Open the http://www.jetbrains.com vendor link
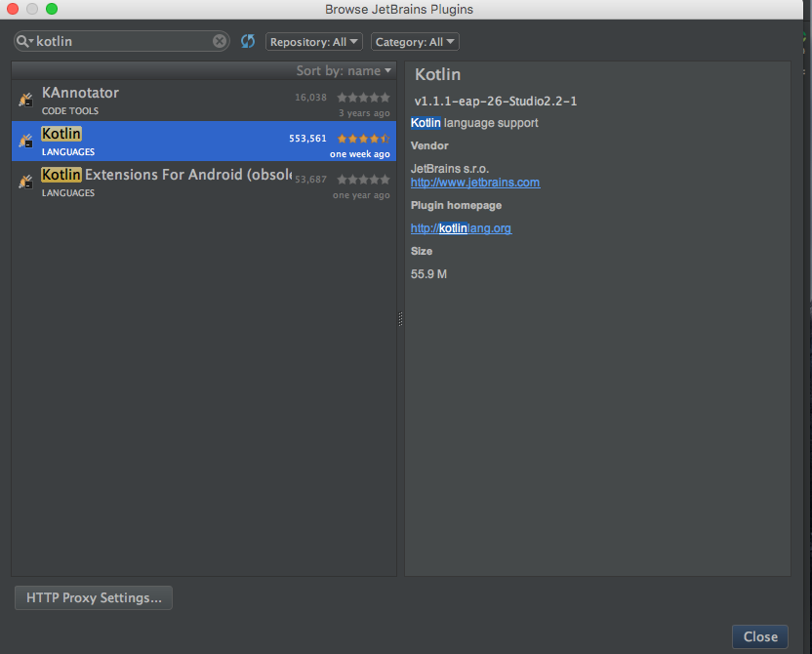The width and height of the screenshot is (812, 654). pyautogui.click(x=475, y=183)
